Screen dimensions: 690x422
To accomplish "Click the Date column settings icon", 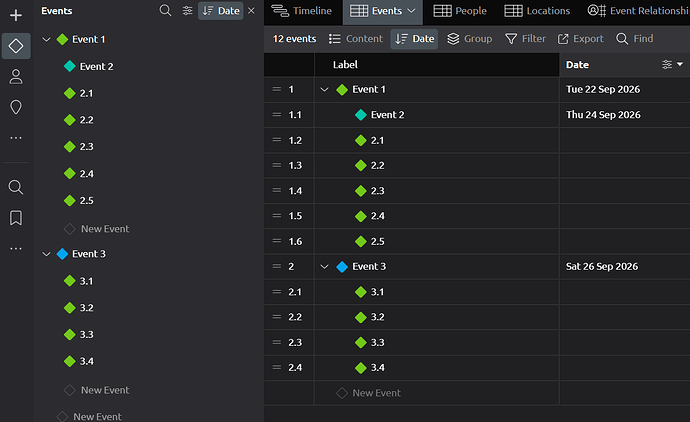I will pos(667,65).
